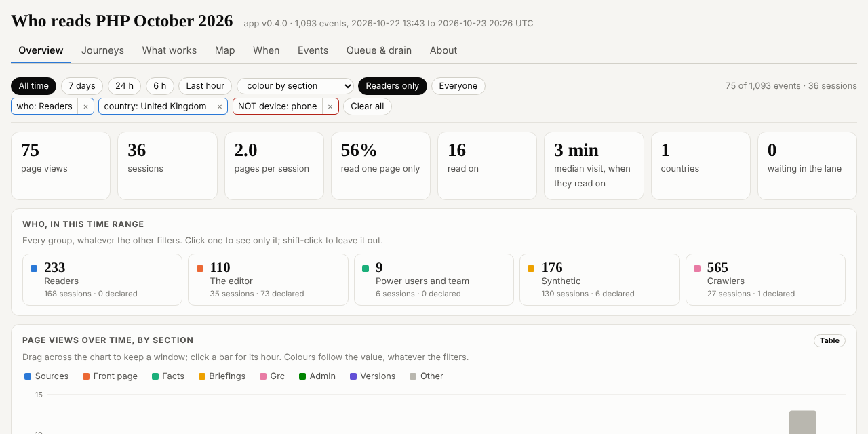The image size is (868, 434).
Task: Remove the country: United Kingdom filter
Action: [220, 106]
